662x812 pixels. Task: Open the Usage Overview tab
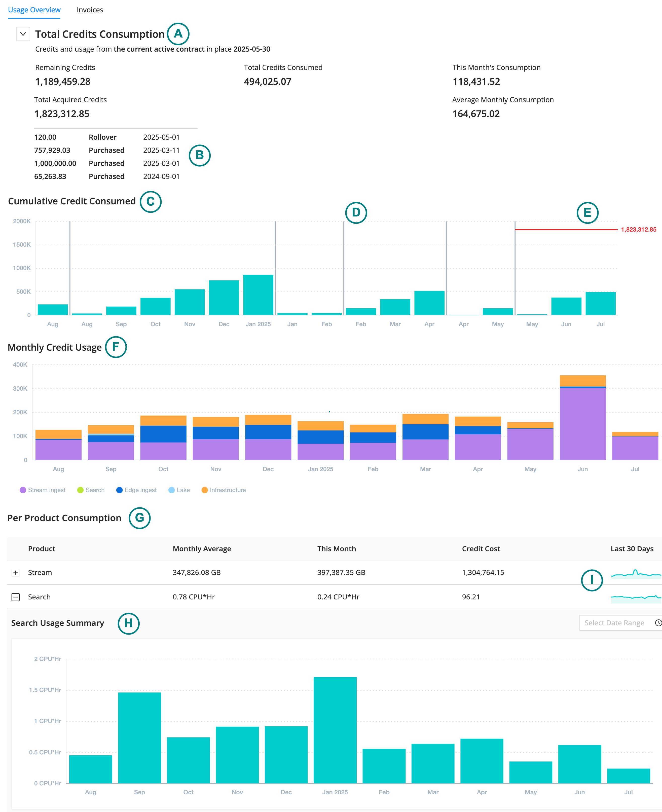coord(34,10)
